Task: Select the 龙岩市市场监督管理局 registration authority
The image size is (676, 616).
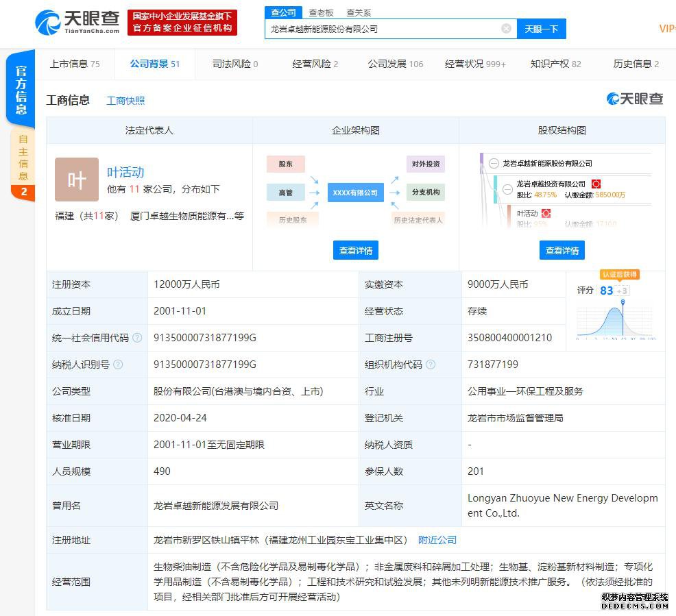Action: tap(516, 418)
